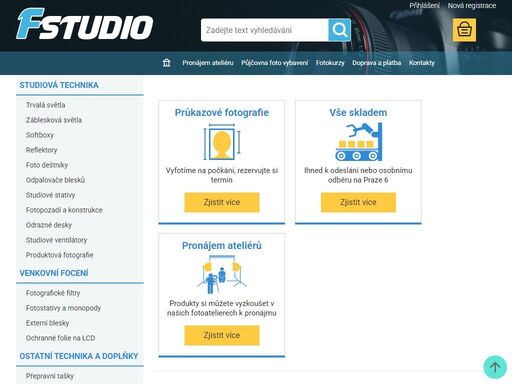Image resolution: width=512 pixels, height=384 pixels.
Task: Select Externí blesky category
Action: click(47, 323)
